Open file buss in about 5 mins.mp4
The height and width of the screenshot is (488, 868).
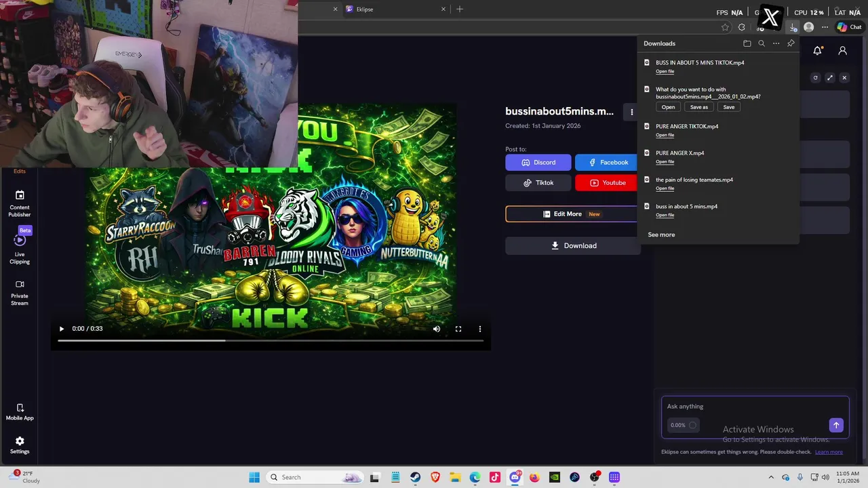(x=665, y=215)
